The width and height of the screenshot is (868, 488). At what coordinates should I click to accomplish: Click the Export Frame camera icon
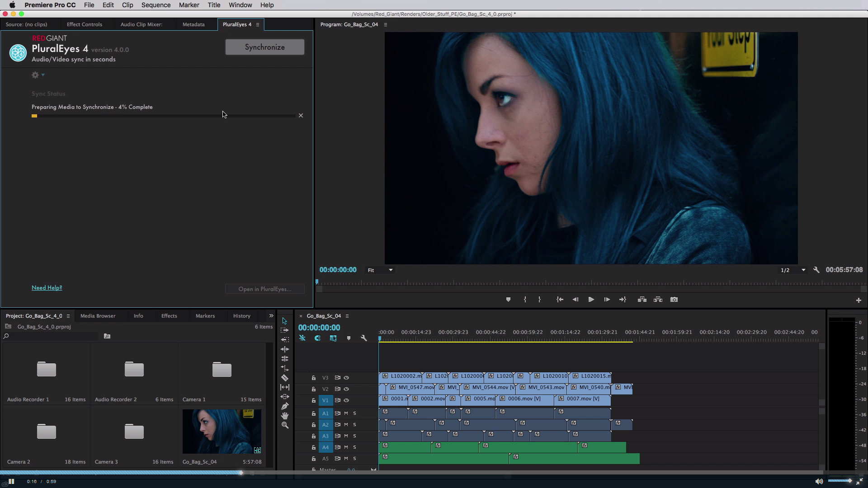[674, 300]
